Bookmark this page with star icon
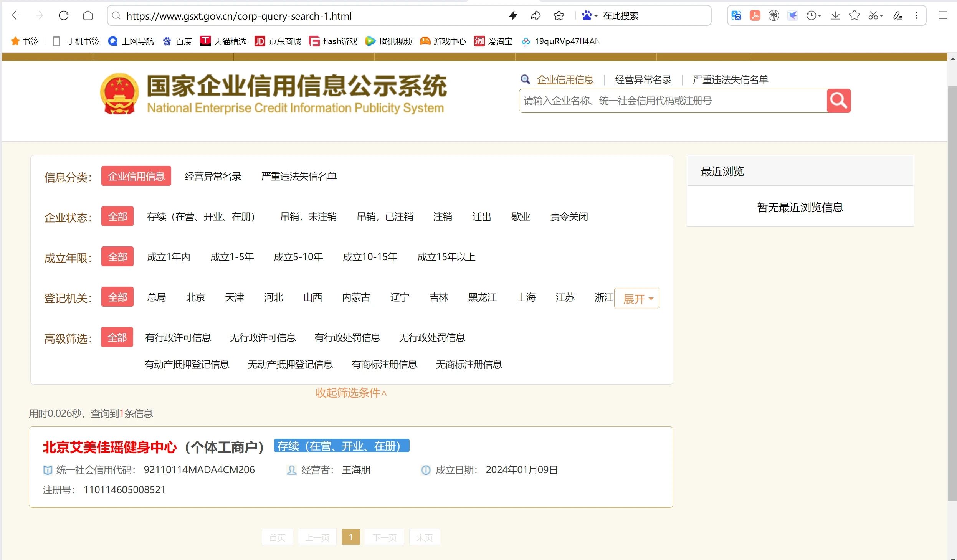Image resolution: width=957 pixels, height=560 pixels. pyautogui.click(x=559, y=16)
